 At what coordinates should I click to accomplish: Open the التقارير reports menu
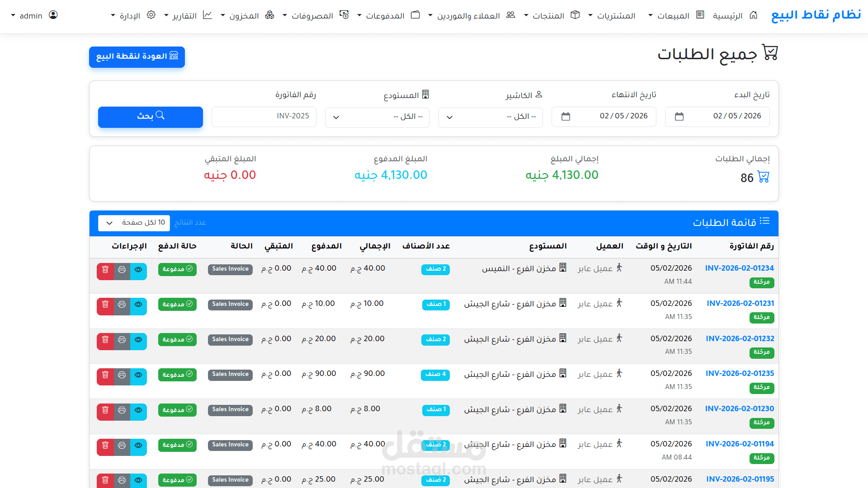pyautogui.click(x=184, y=16)
